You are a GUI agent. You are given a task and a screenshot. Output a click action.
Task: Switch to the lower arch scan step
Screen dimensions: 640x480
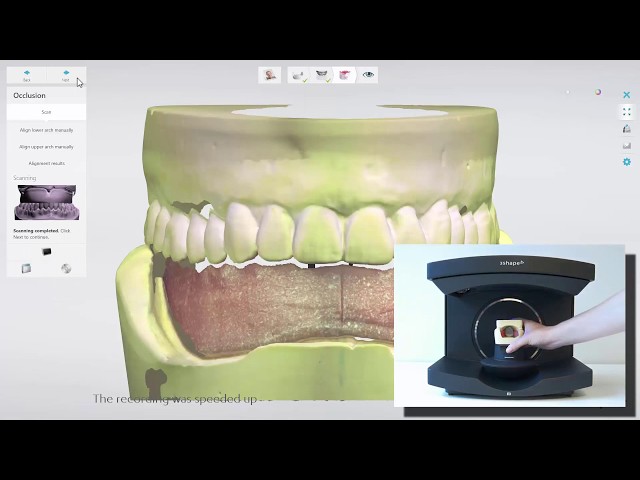click(x=299, y=75)
